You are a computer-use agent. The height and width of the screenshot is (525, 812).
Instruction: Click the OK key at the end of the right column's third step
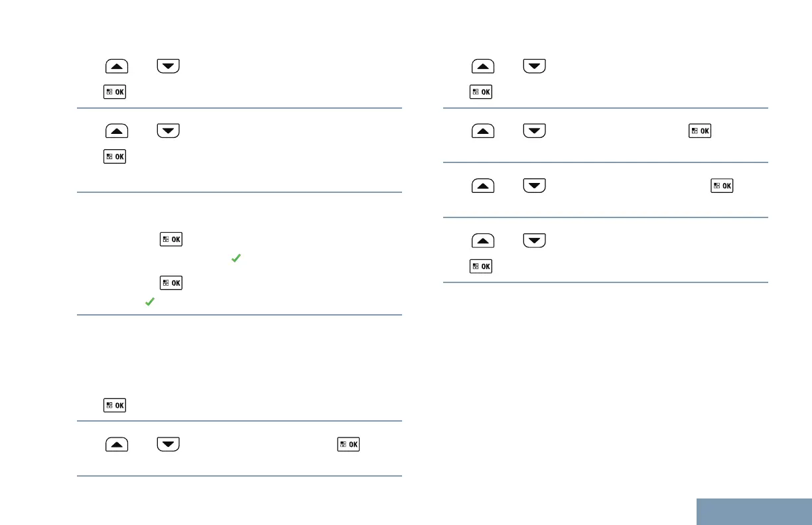click(x=722, y=186)
